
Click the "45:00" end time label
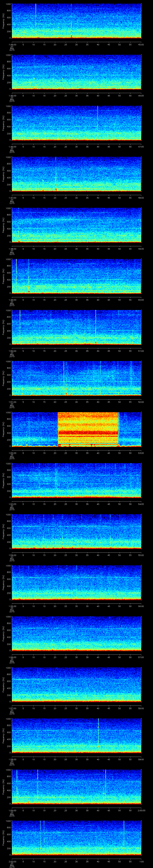141,44
